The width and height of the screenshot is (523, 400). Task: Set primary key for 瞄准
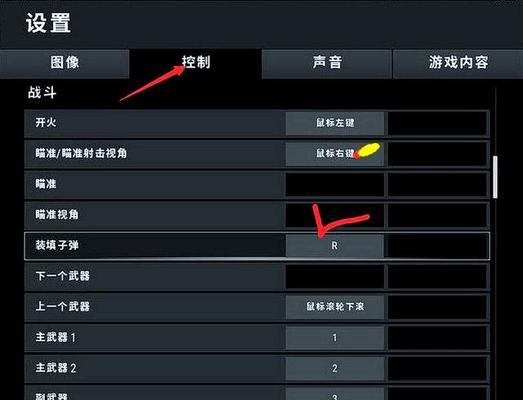coord(335,184)
